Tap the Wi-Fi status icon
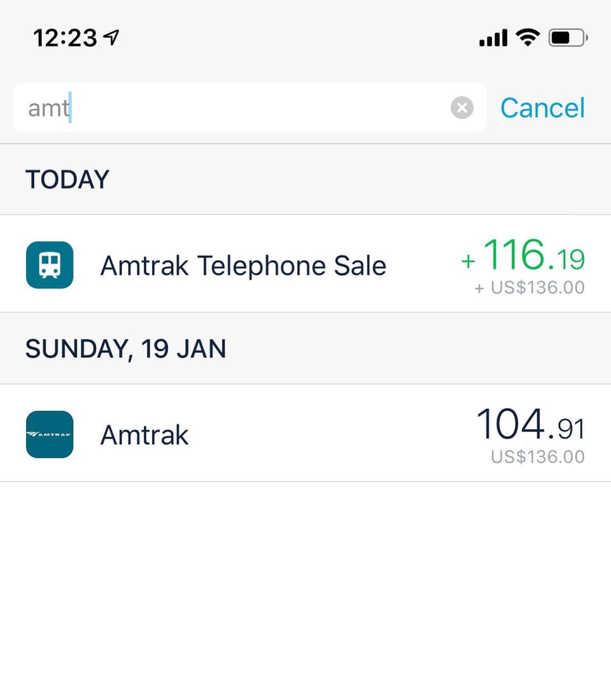The width and height of the screenshot is (611, 700). 527,38
